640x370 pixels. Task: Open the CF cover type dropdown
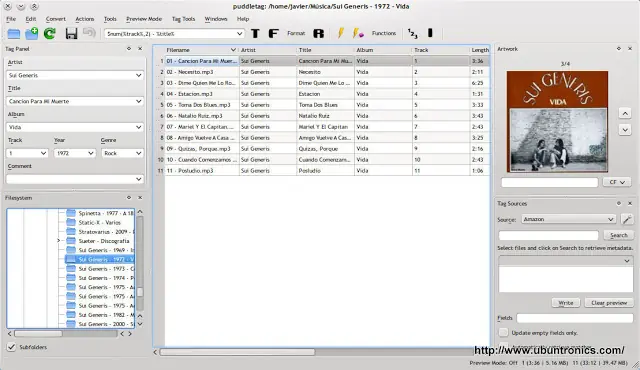pyautogui.click(x=617, y=182)
